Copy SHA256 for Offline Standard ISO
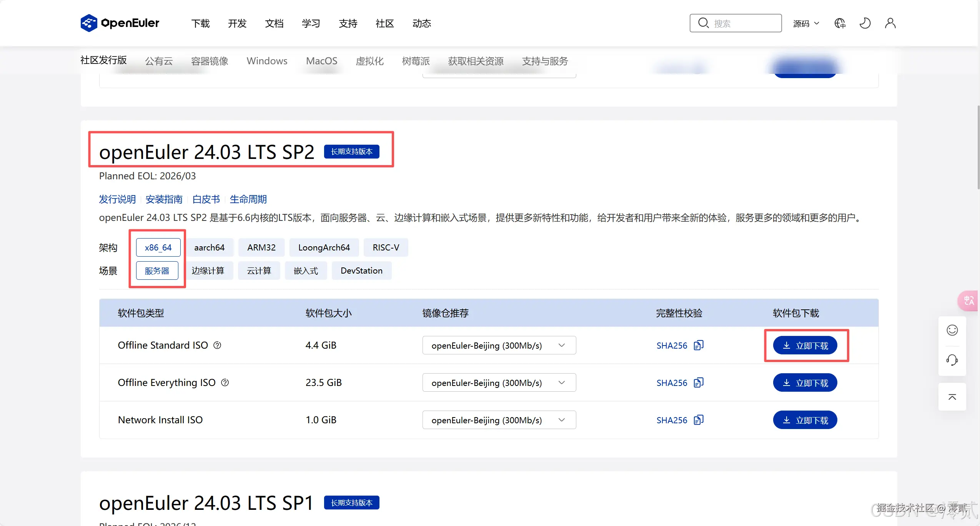Screen dimensions: 980x526 click(699, 345)
